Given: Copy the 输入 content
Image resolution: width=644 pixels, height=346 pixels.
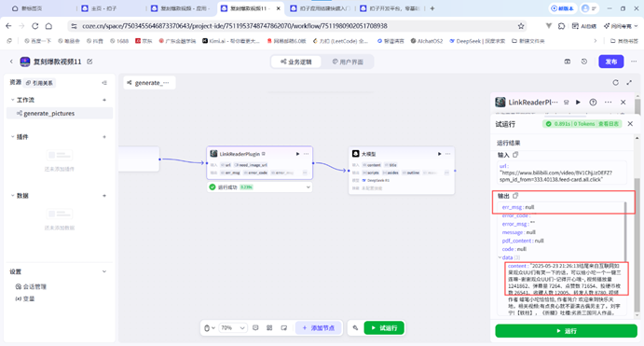Looking at the screenshot, I should pos(515,155).
